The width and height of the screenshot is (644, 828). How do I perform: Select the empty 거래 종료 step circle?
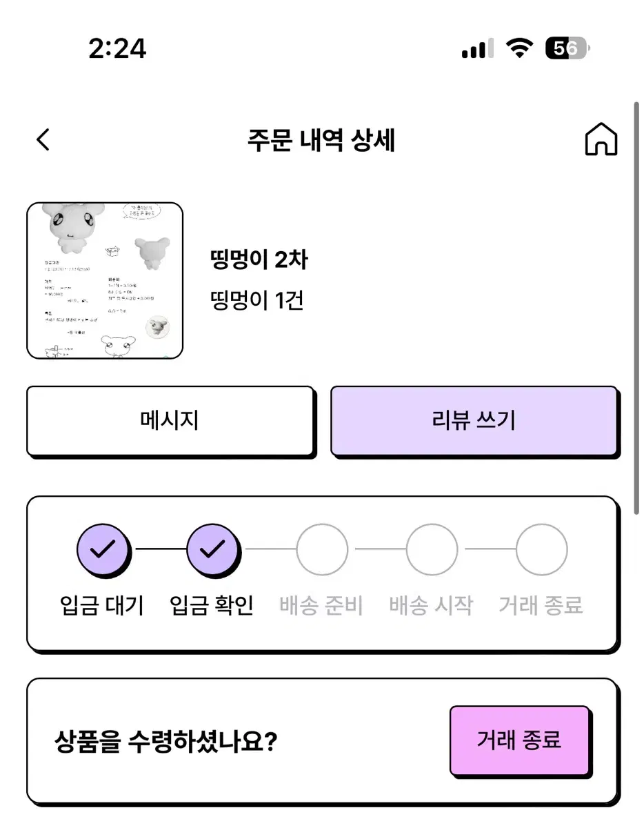pyautogui.click(x=542, y=550)
